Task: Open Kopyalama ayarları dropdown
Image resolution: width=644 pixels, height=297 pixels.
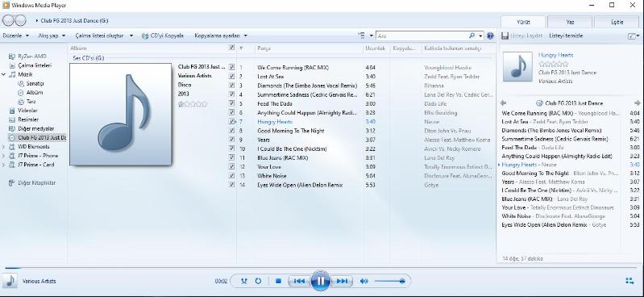Action: (221, 36)
